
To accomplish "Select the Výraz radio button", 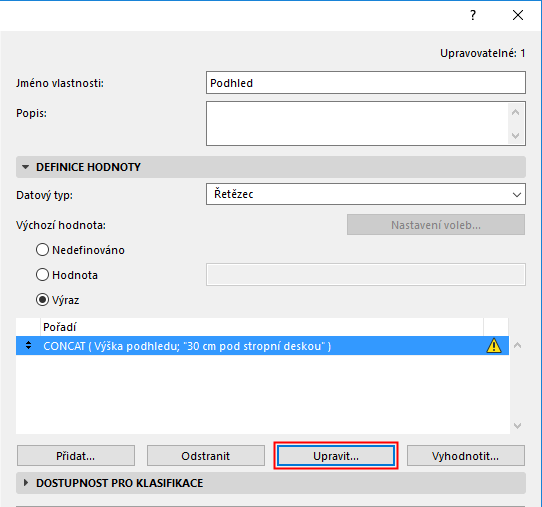I will point(42,300).
